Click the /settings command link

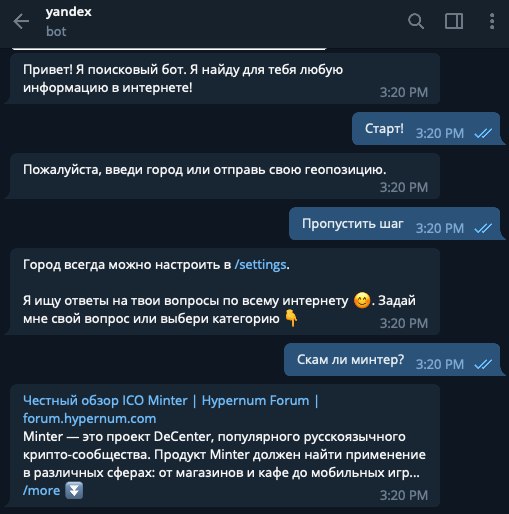coord(260,265)
